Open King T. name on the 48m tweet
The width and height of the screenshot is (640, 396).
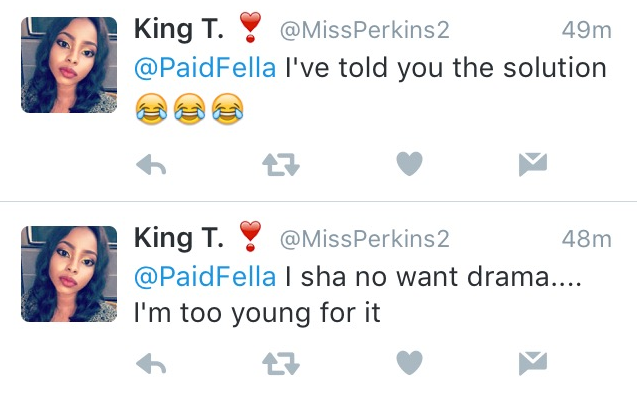click(x=179, y=239)
